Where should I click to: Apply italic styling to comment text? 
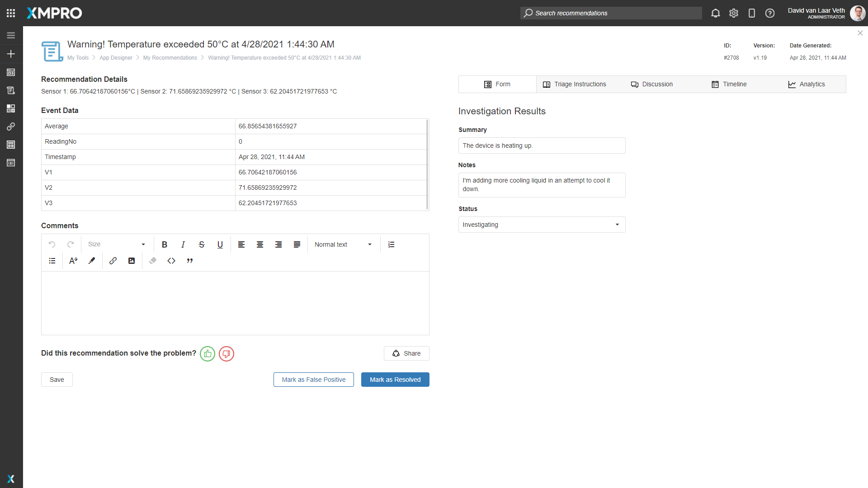point(183,244)
